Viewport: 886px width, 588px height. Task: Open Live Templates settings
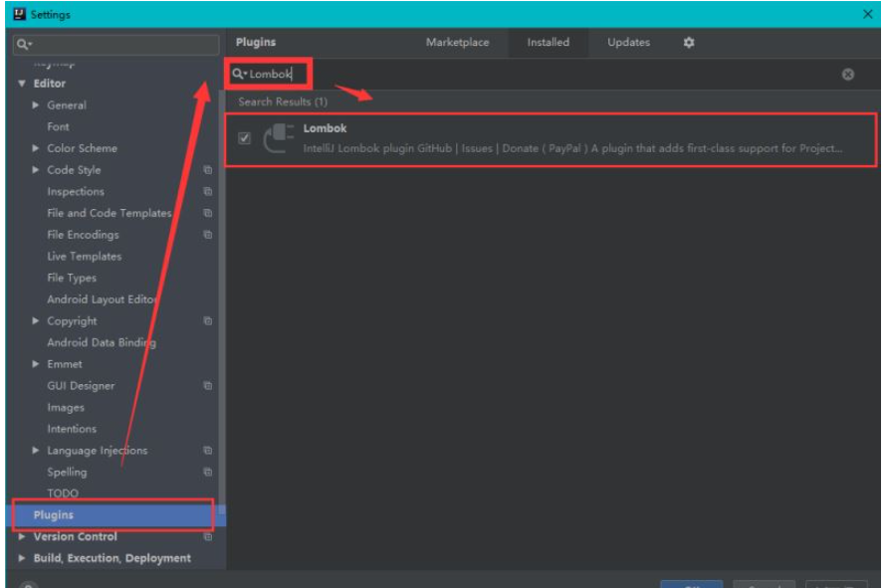coord(85,256)
